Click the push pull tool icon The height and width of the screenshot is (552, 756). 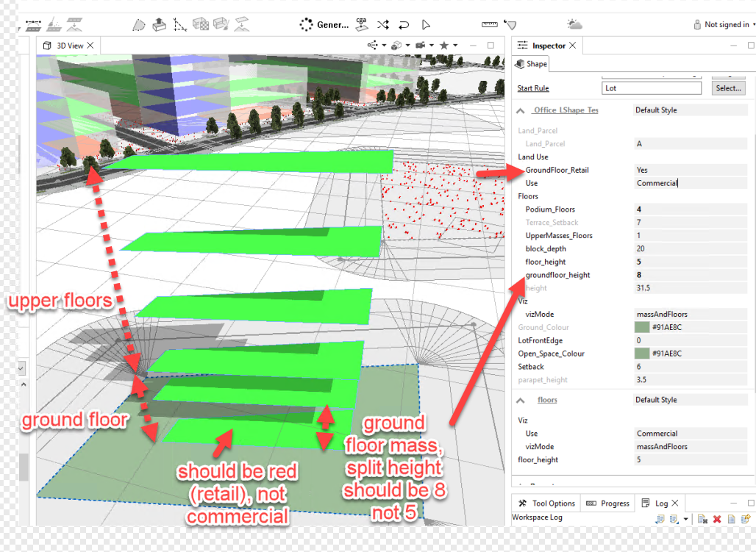tap(159, 24)
